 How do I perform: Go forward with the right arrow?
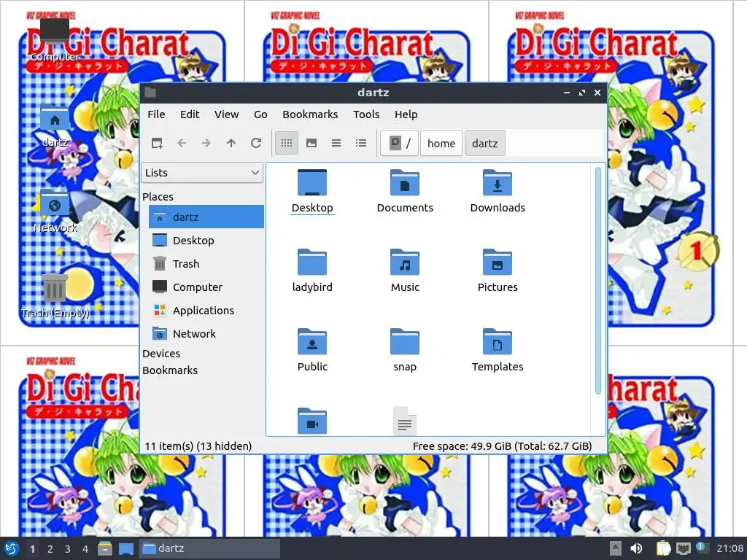pos(206,143)
